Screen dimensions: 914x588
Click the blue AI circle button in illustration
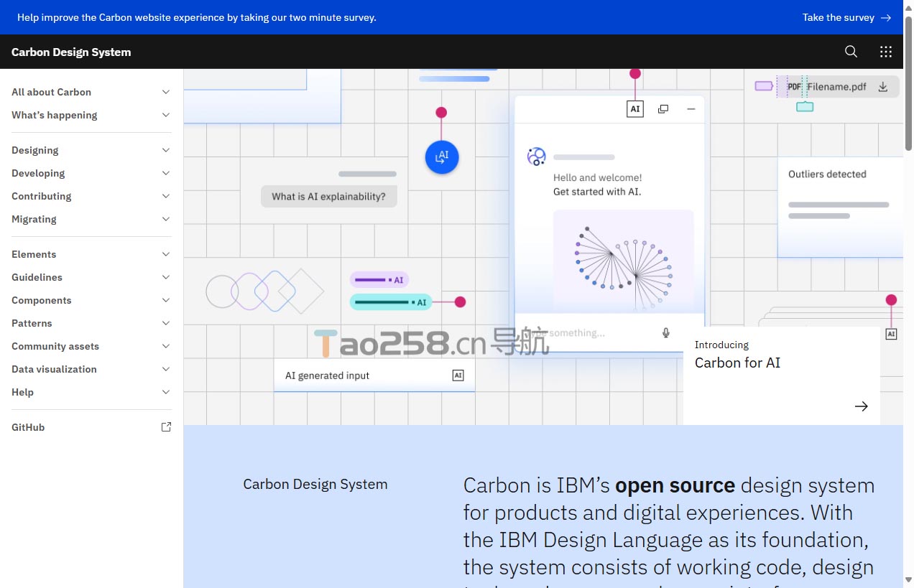tap(442, 157)
